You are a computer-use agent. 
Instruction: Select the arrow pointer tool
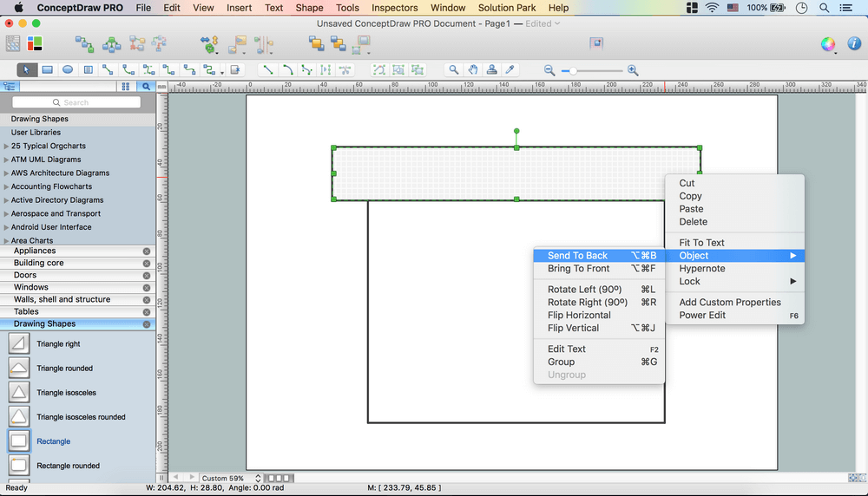pyautogui.click(x=27, y=69)
